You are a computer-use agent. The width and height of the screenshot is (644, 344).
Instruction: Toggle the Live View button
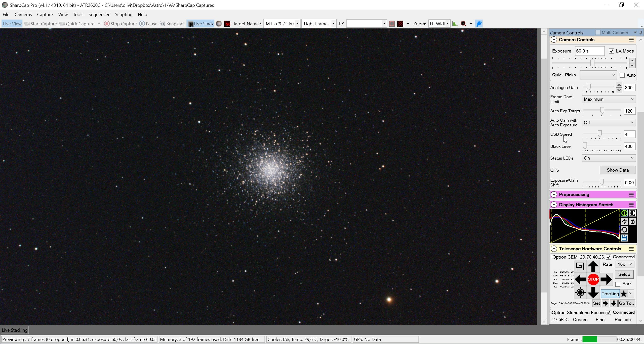coord(12,24)
